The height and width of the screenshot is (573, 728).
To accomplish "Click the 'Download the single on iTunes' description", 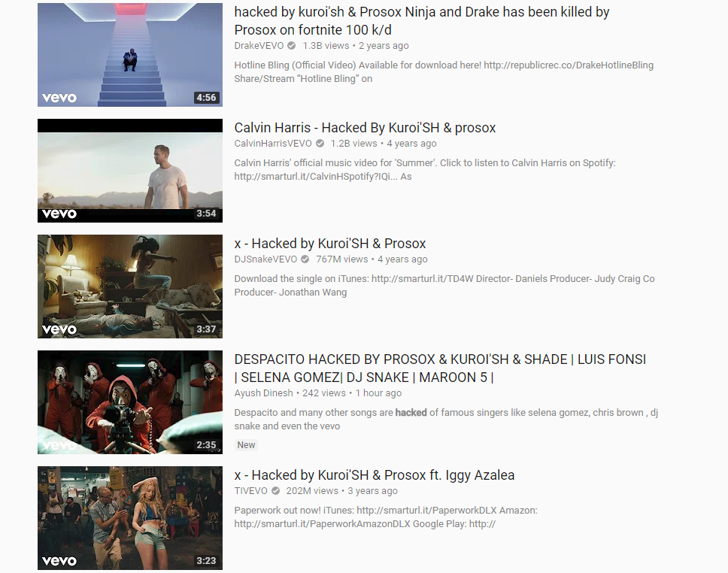I will 444,286.
